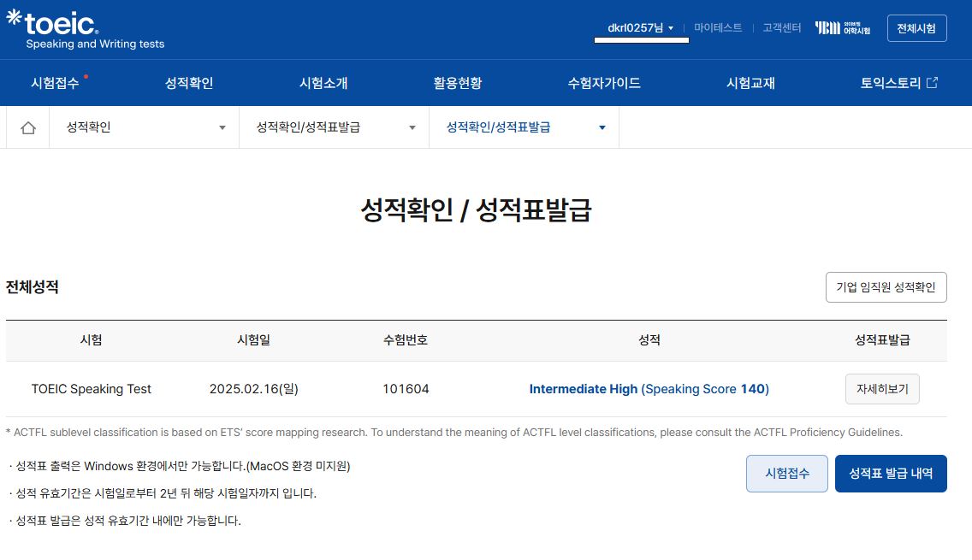Select the test date 2025.02.16(일)

(254, 389)
